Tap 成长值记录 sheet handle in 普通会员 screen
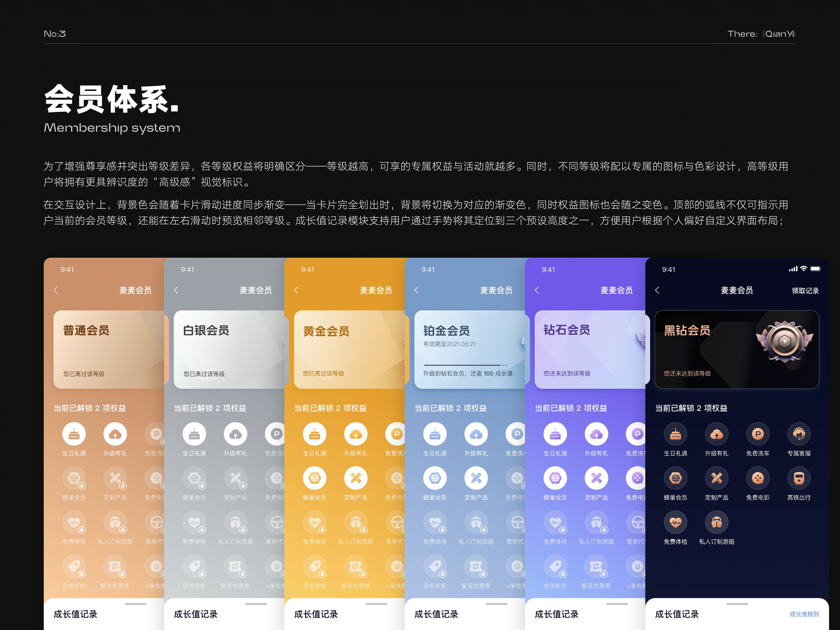The height and width of the screenshot is (630, 840). [x=136, y=604]
